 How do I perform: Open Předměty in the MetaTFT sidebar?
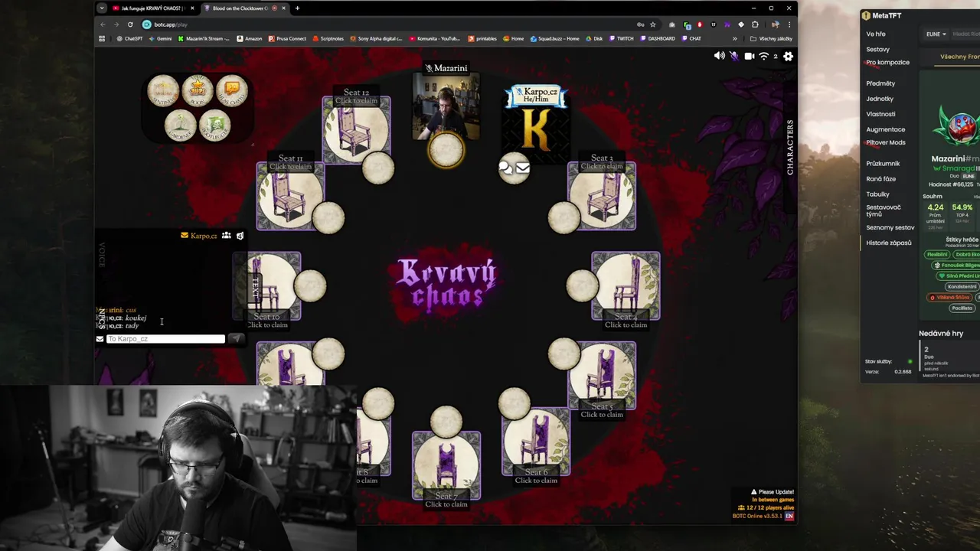tap(880, 83)
